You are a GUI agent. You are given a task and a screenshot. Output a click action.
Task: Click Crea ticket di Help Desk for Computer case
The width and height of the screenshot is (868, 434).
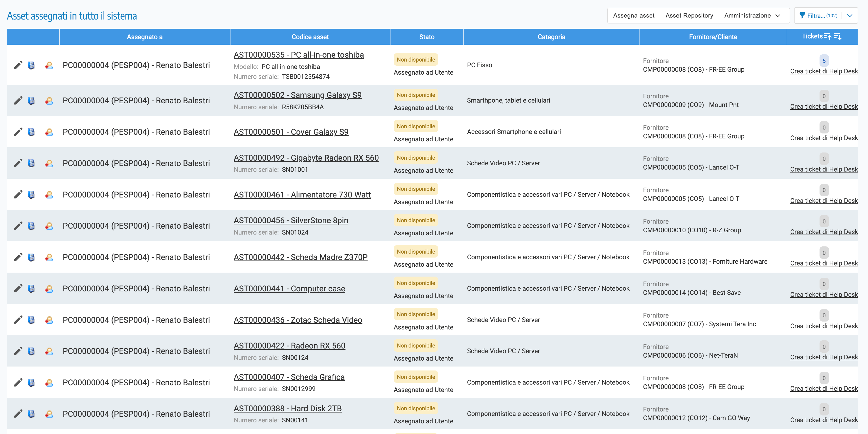tap(824, 295)
